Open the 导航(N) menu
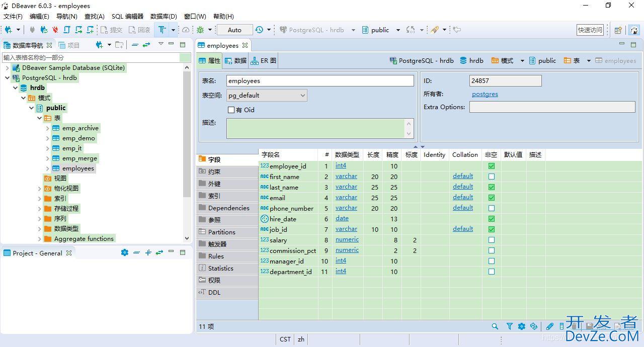Viewport: 644px width, 347px height. [x=66, y=16]
